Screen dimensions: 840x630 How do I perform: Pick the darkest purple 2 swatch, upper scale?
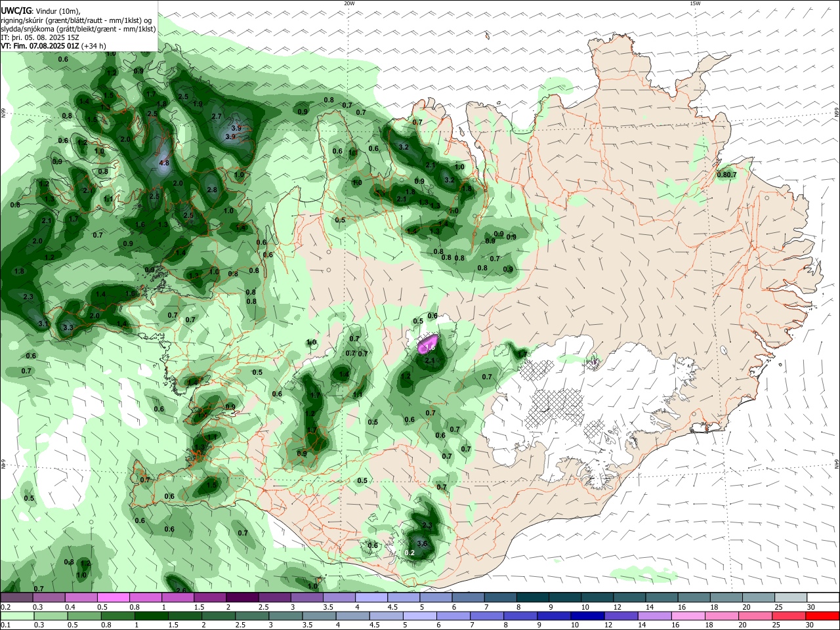tap(241, 597)
